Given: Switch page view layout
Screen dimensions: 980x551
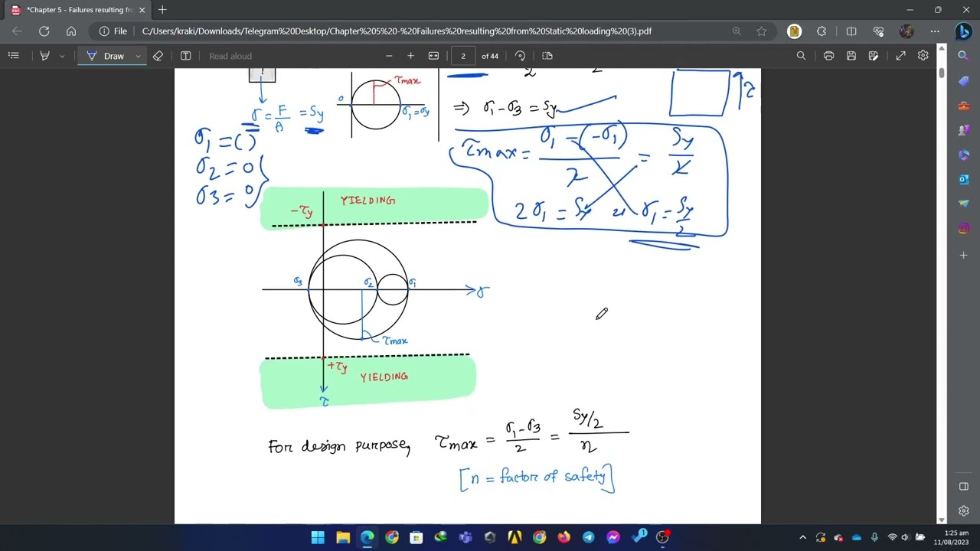Looking at the screenshot, I should pos(547,56).
